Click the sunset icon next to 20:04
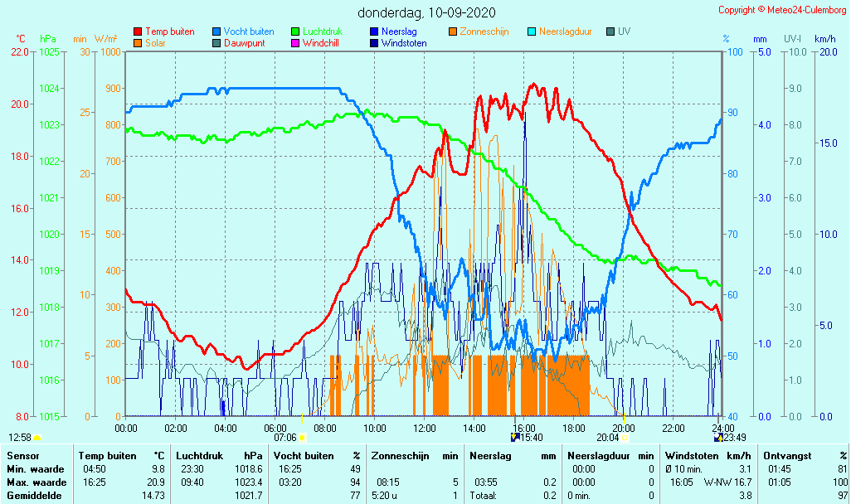 click(x=624, y=437)
